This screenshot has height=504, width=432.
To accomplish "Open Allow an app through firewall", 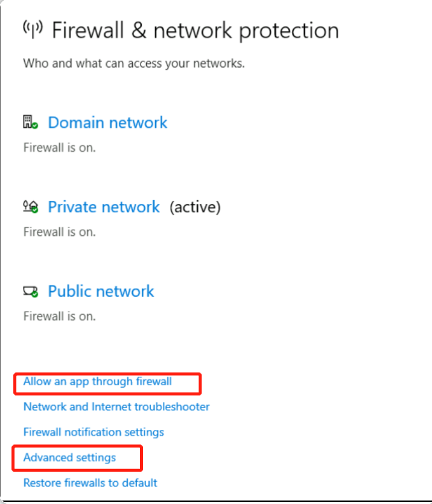I will 98,382.
